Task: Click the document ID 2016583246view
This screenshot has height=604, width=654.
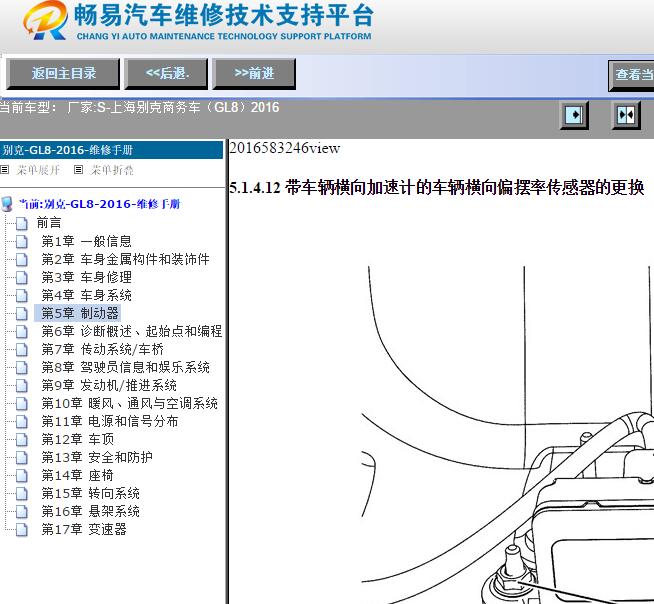Action: click(x=284, y=148)
